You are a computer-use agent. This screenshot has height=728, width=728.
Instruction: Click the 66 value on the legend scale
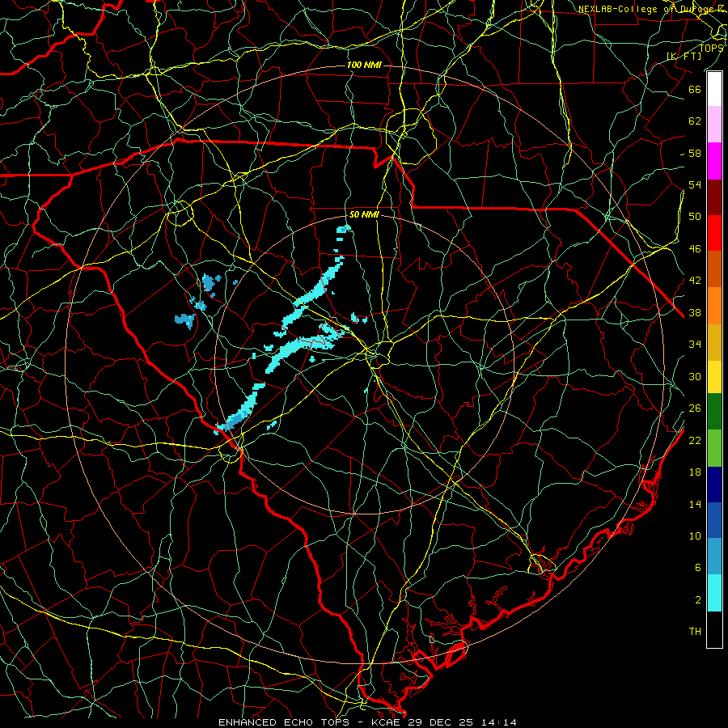[695, 89]
